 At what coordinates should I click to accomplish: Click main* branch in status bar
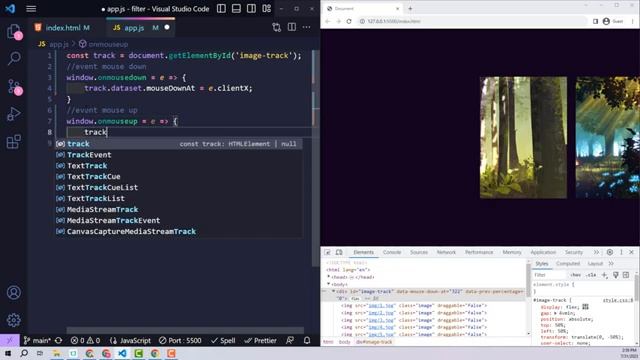coord(37,340)
